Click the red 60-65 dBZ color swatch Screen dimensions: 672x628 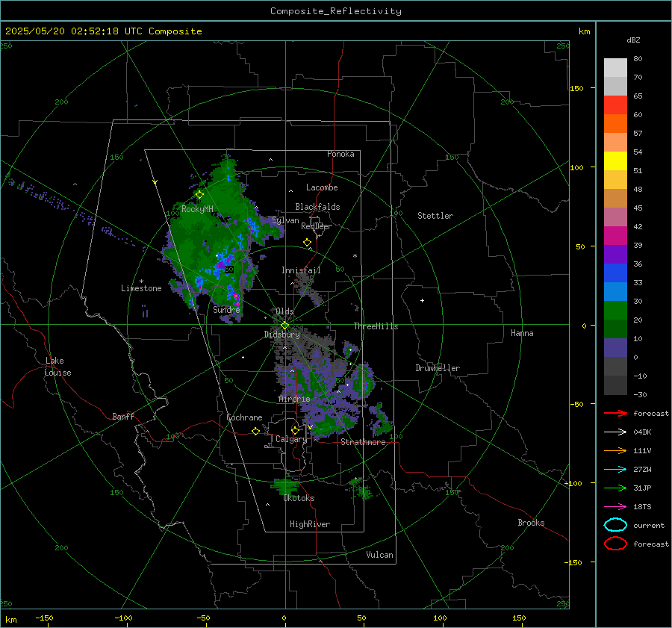tap(615, 105)
